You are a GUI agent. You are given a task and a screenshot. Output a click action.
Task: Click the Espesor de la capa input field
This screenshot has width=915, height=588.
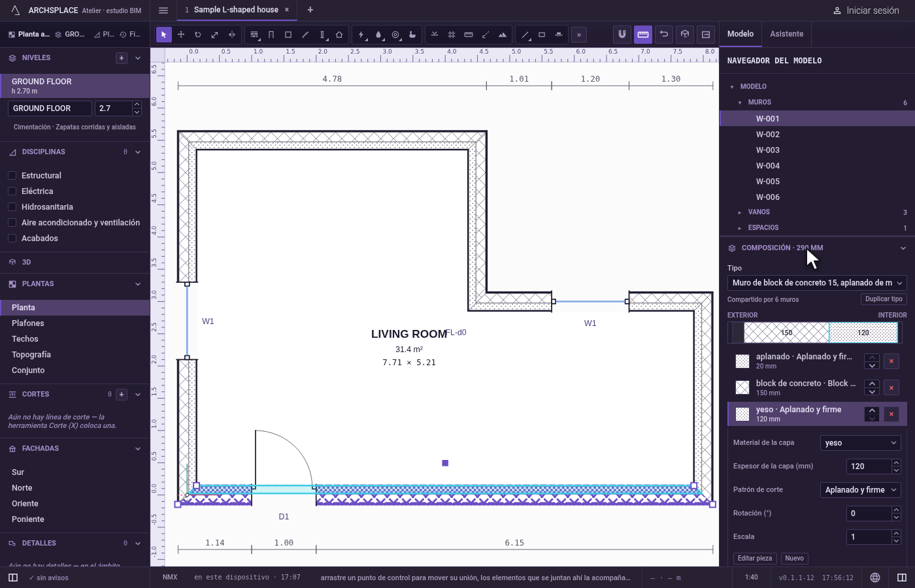869,466
